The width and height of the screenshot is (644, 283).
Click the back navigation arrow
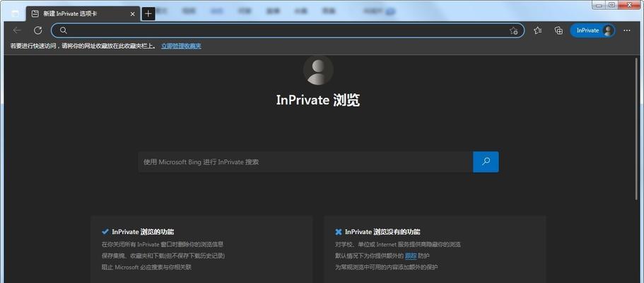pyautogui.click(x=17, y=30)
